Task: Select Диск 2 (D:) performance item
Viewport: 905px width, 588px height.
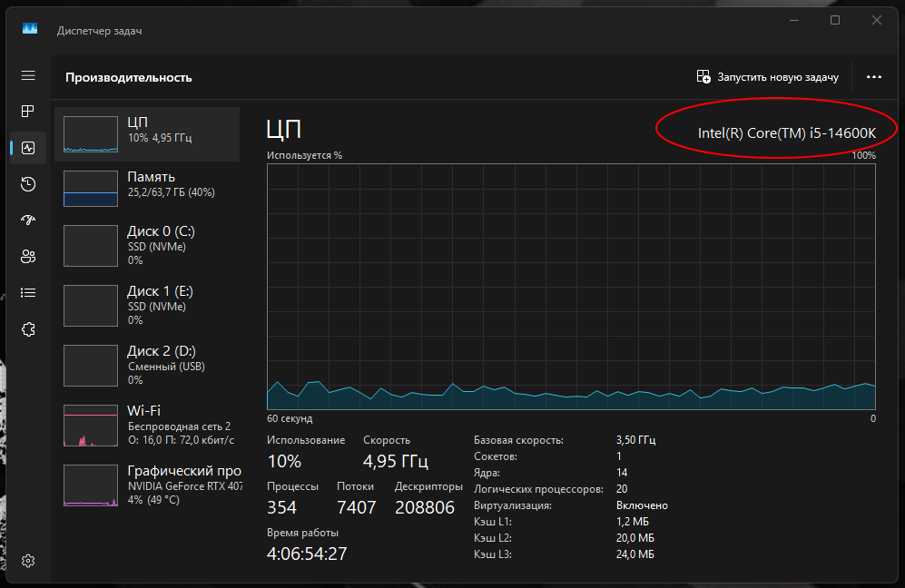Action: (x=147, y=366)
